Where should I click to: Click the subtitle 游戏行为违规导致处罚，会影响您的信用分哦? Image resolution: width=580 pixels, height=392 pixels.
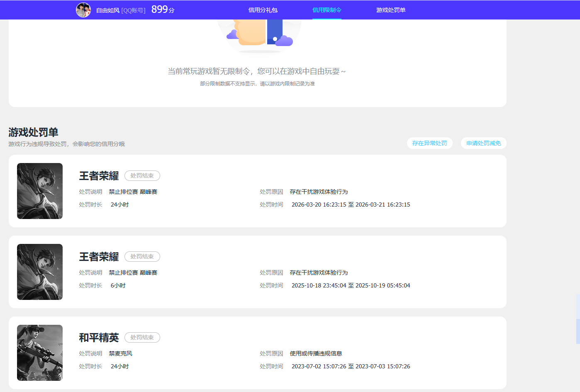click(67, 144)
